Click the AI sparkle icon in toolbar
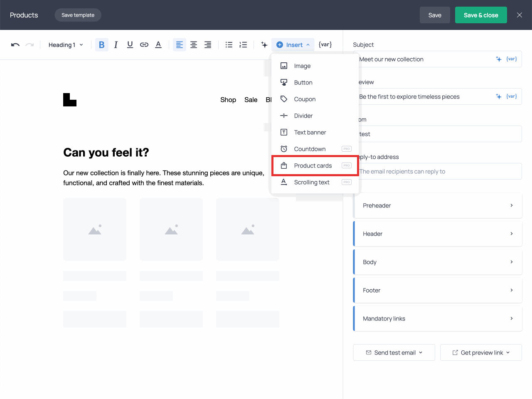The width and height of the screenshot is (532, 399). click(x=264, y=45)
